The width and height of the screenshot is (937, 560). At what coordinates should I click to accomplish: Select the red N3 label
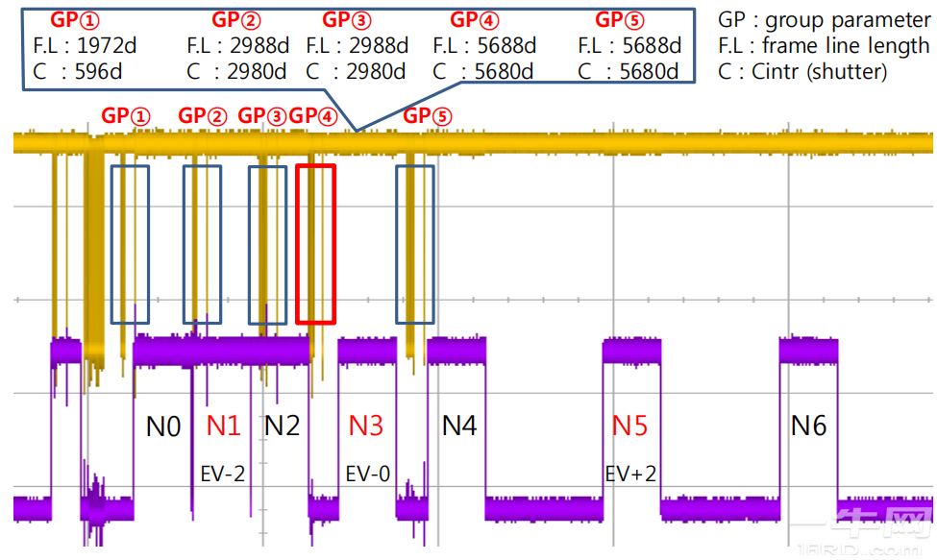[x=366, y=426]
